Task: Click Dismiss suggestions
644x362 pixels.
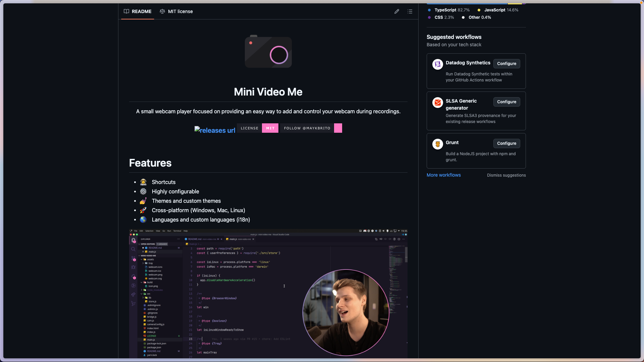Action: (x=506, y=175)
